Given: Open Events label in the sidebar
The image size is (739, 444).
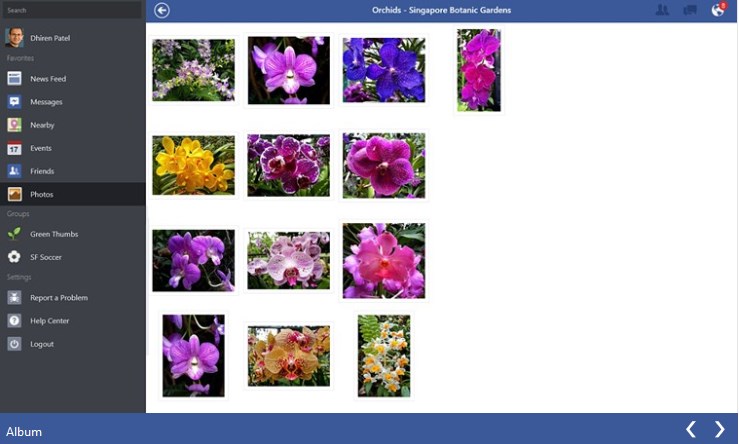Looking at the screenshot, I should point(41,148).
